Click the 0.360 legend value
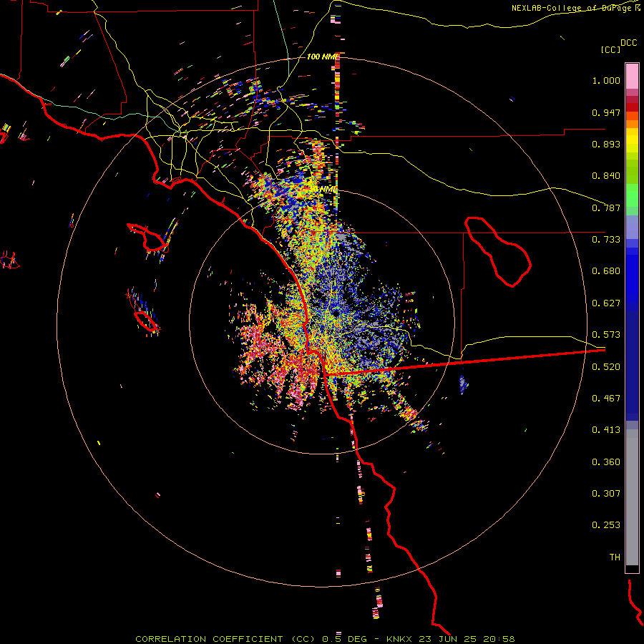This screenshot has width=644, height=644. [606, 462]
